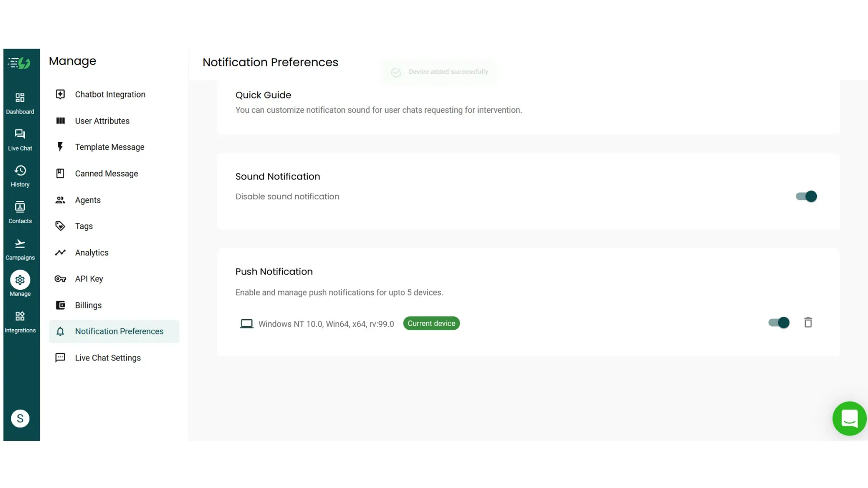Disable sound notification with the toggle

(806, 197)
